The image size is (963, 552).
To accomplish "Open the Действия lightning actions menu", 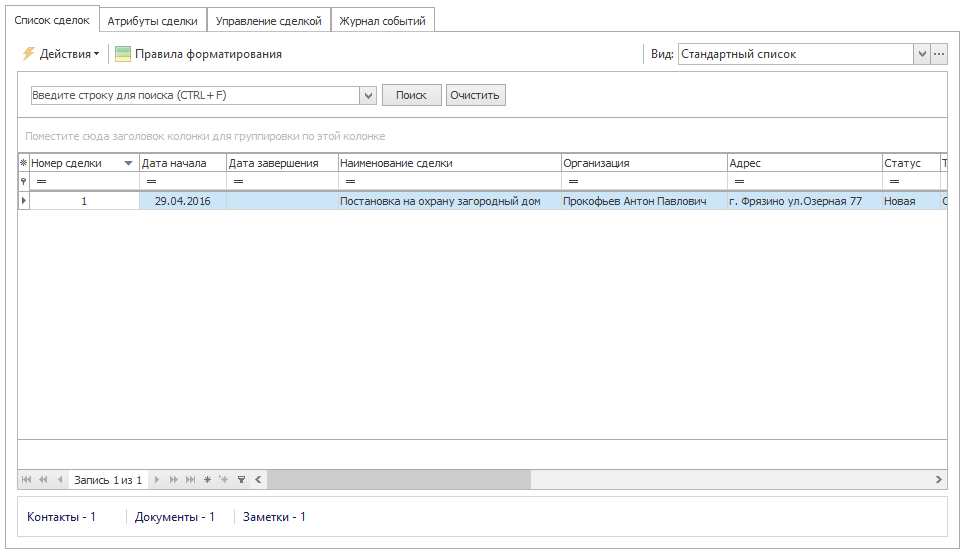I will pyautogui.click(x=61, y=54).
